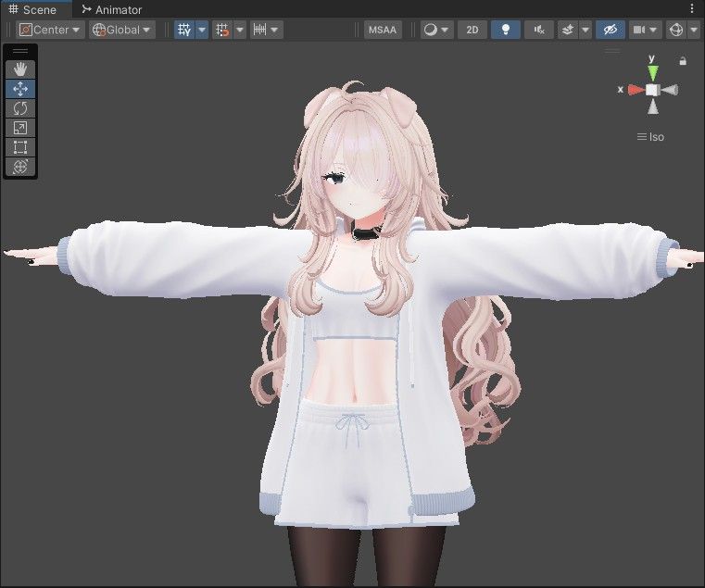
Task: Open the Global handle rotation dropdown
Action: 122,30
